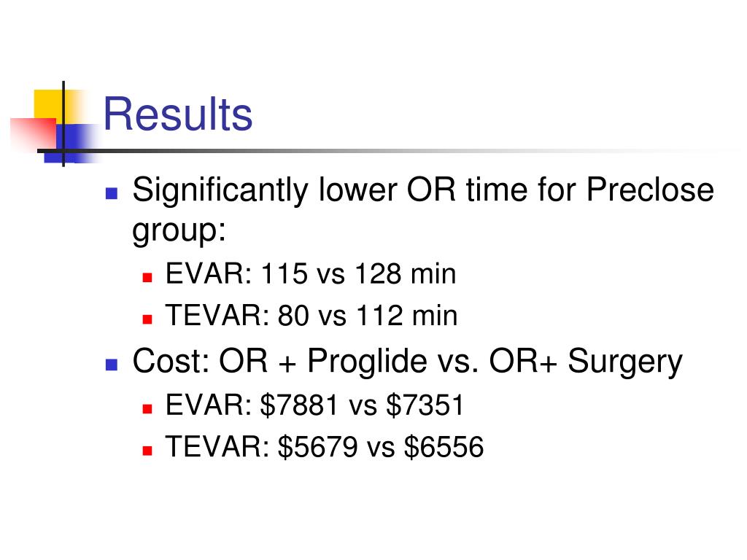Screen dimensions: 747x560
Task: Click the red bullet before EVAR $7881 line
Action: click(147, 408)
